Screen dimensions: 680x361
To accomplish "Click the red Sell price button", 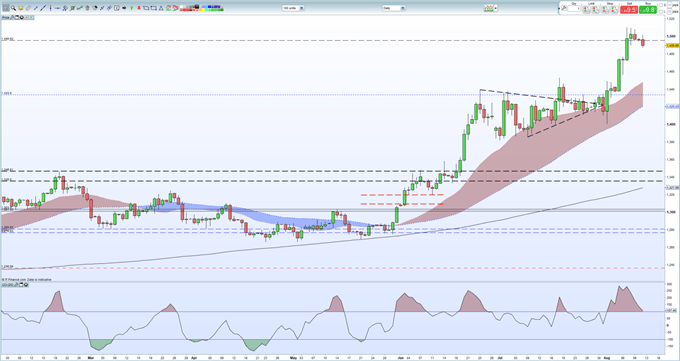I will pyautogui.click(x=629, y=10).
